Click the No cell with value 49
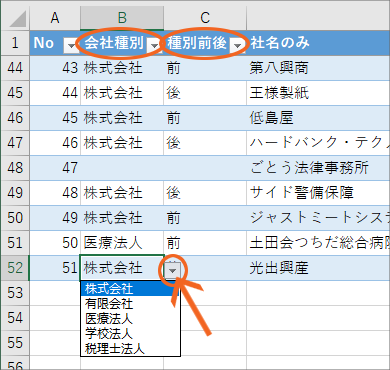Screen dimensions: 390x370 click(55, 218)
